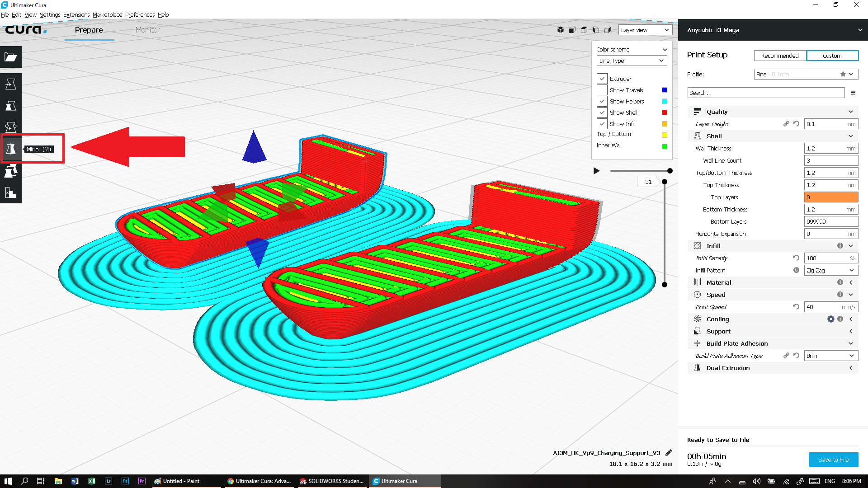
Task: Click the link icon beside Layer Height
Action: tap(787, 124)
